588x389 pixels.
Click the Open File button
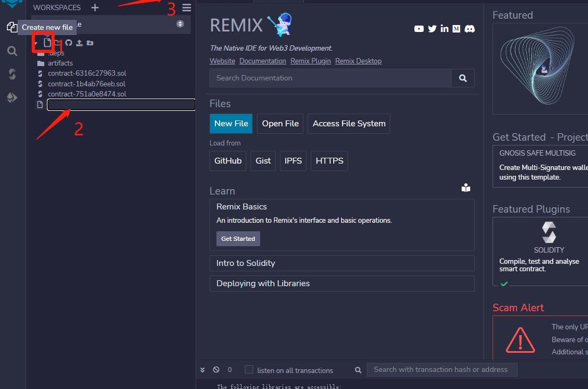click(280, 124)
